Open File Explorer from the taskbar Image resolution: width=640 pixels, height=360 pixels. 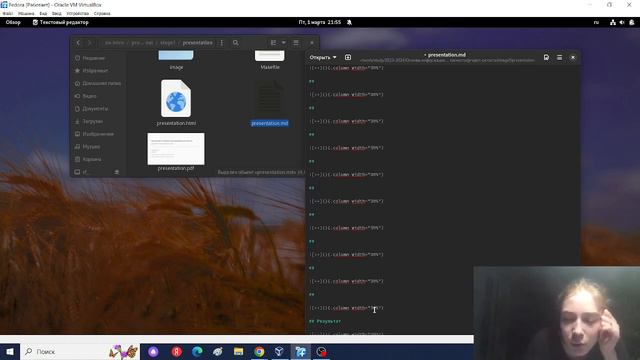coord(238,351)
